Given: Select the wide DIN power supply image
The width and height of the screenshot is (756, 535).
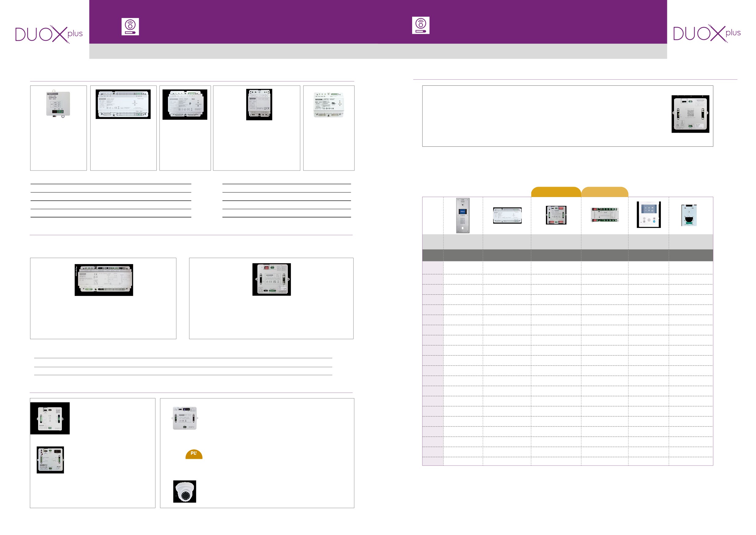Looking at the screenshot, I should [123, 104].
